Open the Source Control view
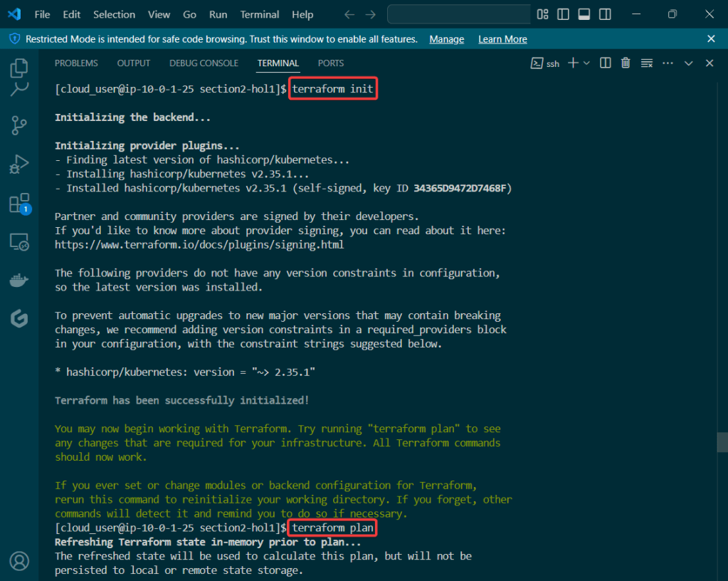The width and height of the screenshot is (728, 581). 19,127
